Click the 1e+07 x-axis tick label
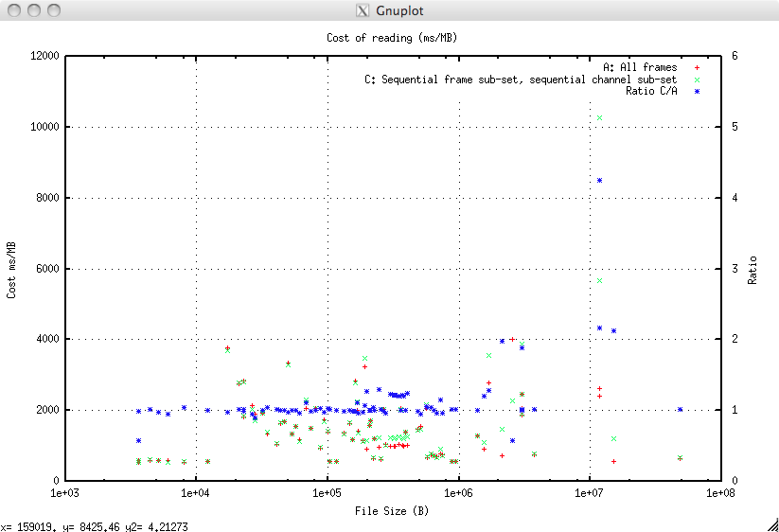Viewport: 779px width, 532px height. [x=590, y=493]
